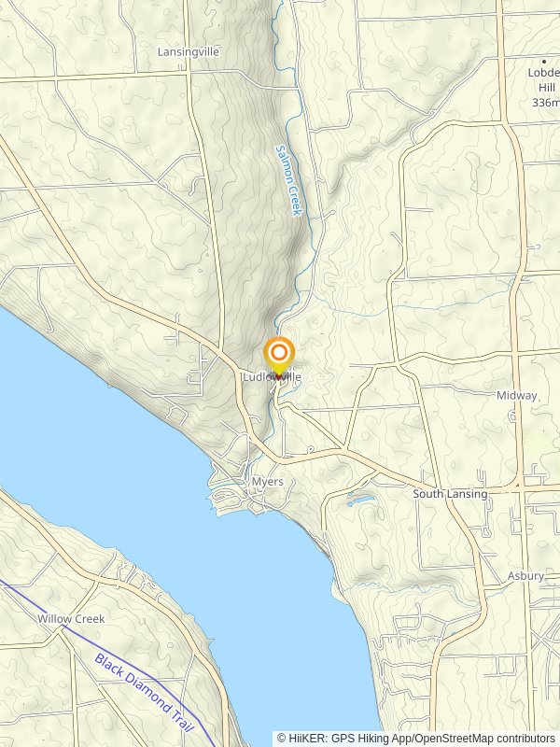Click the 336m elevation label
The width and height of the screenshot is (560, 747).
(x=546, y=103)
